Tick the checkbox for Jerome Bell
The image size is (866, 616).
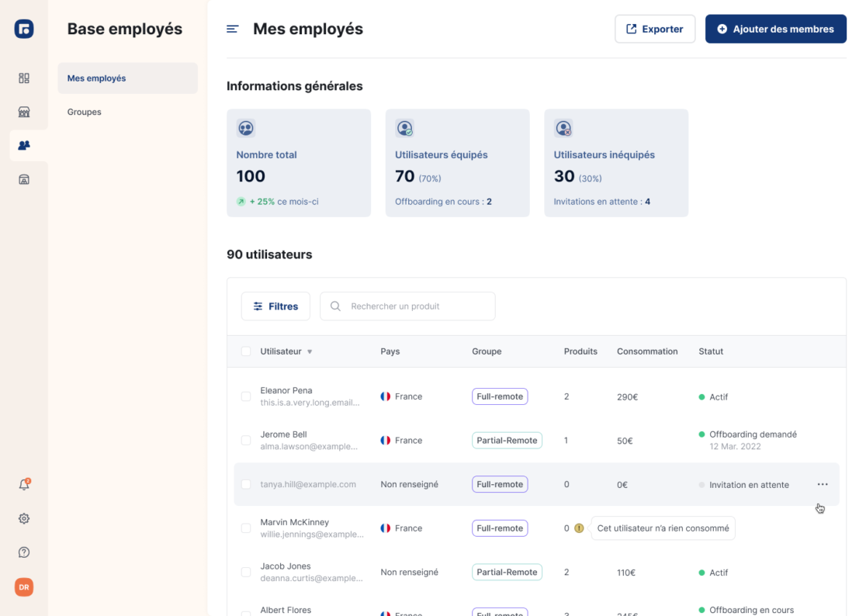click(246, 440)
